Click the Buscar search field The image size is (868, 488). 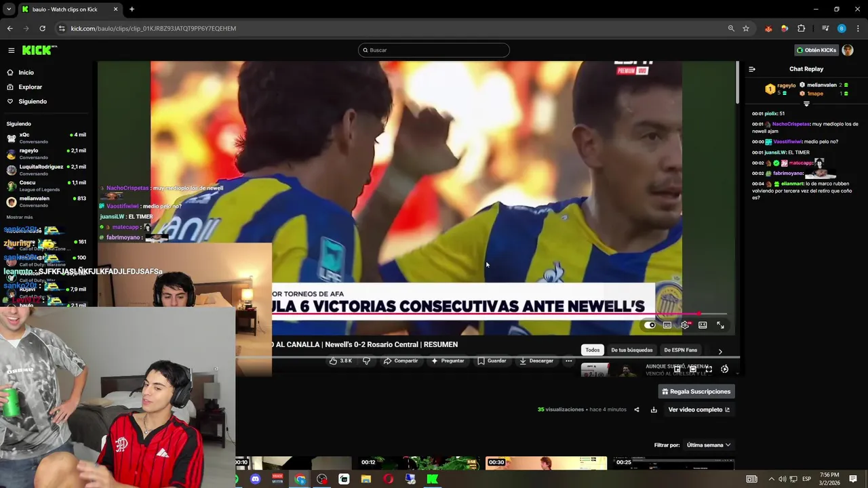pyautogui.click(x=434, y=50)
